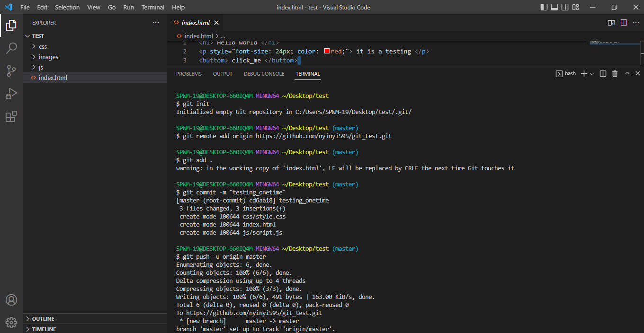Toggle the split editor layout icon

click(624, 22)
